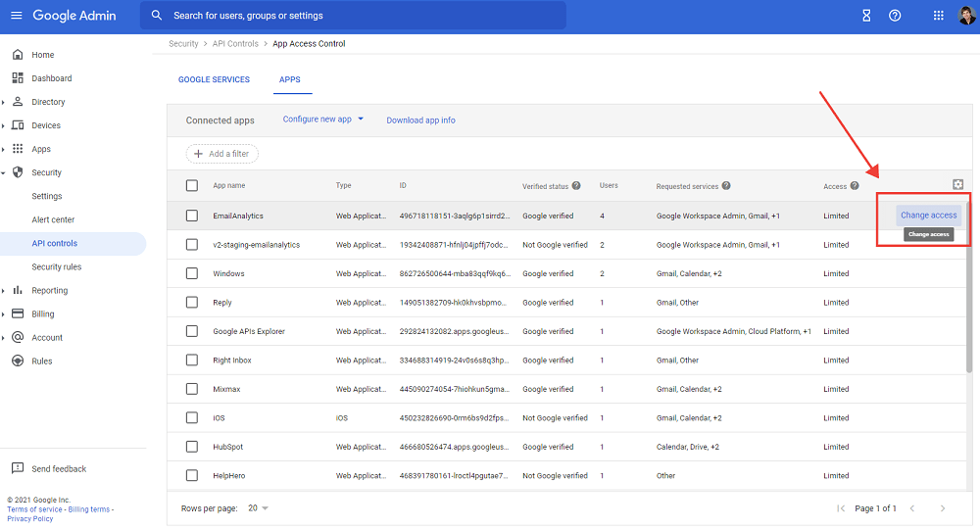Switch to the GOOGLE SERVICES tab
Image resolution: width=980 pixels, height=529 pixels.
pyautogui.click(x=214, y=79)
